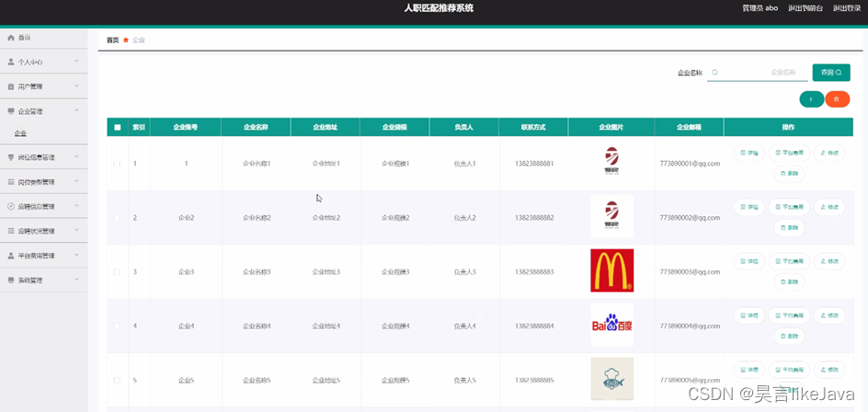Viewport: 868px width, 412px height.
Task: Click the person icon beside 个人中心
Action: click(x=10, y=62)
